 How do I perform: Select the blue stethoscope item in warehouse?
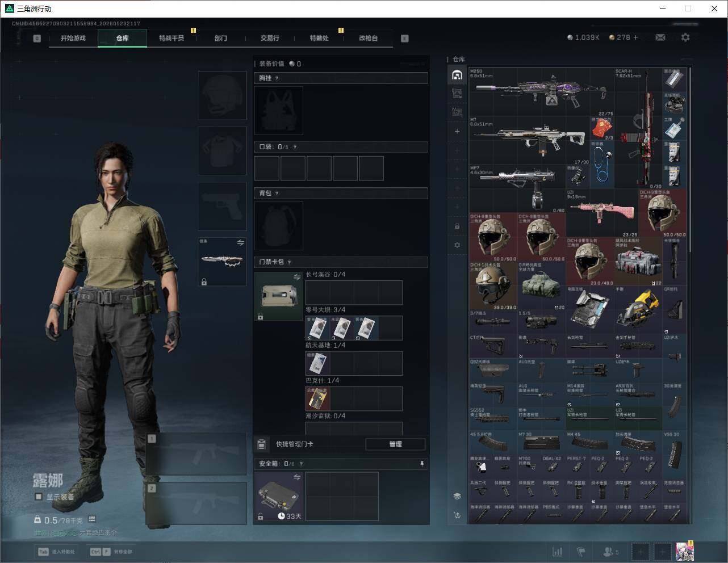tap(603, 165)
